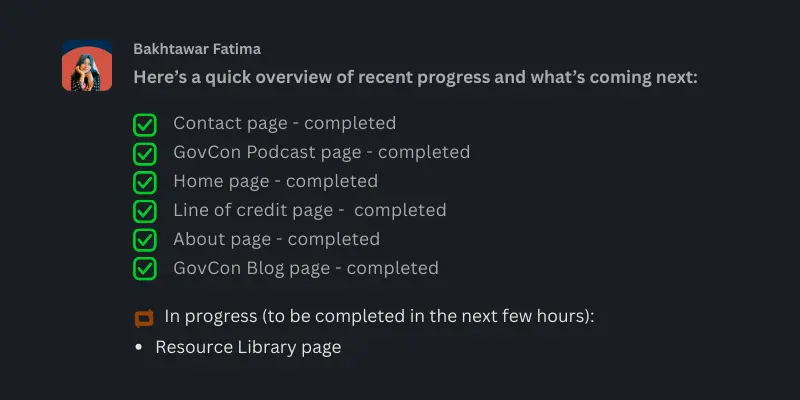800x400 pixels.
Task: Click the Home page checkmark icon
Action: tap(145, 183)
